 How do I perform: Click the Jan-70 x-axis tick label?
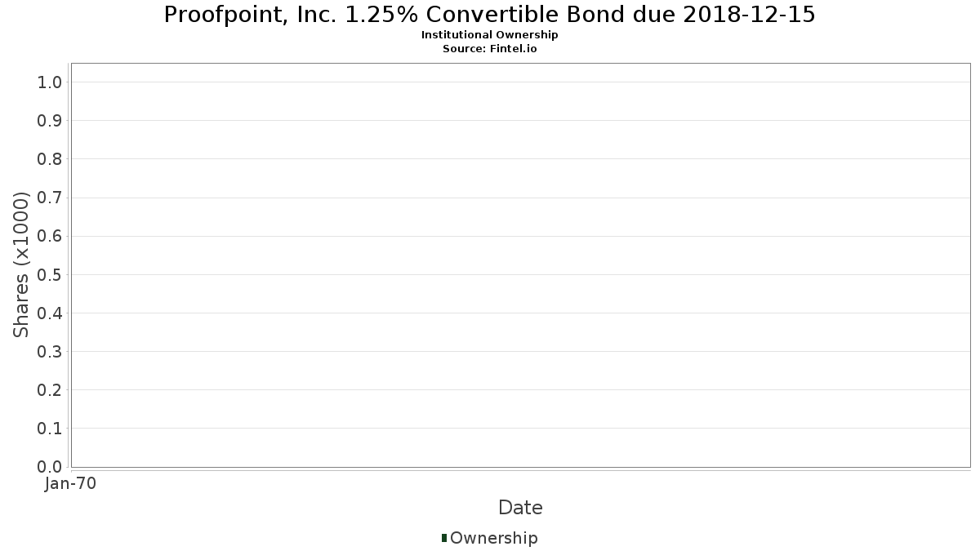(x=71, y=484)
